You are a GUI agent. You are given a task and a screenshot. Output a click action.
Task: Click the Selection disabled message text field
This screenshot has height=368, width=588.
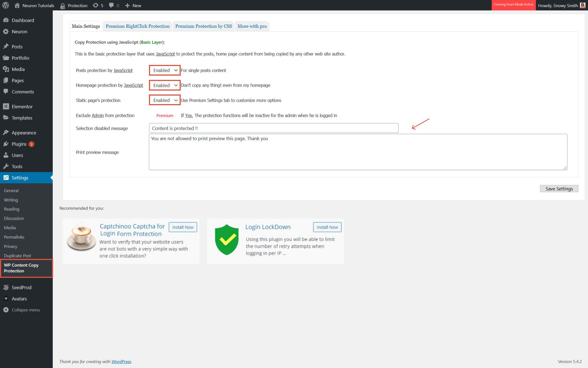[273, 128]
